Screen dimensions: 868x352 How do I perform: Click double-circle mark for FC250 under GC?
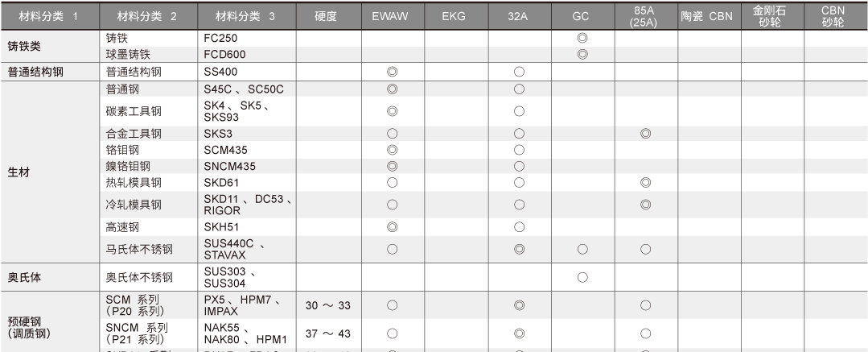pyautogui.click(x=582, y=38)
